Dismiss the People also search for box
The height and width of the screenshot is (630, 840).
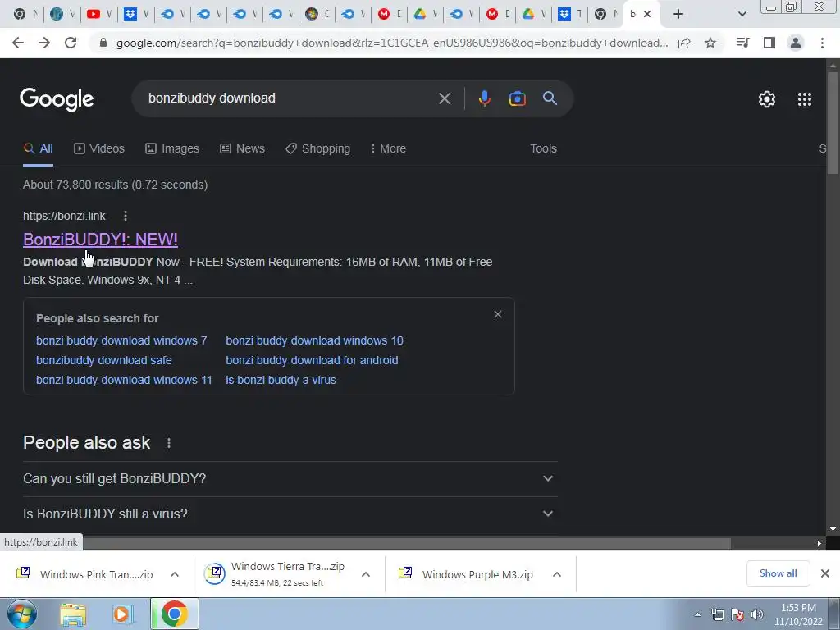498,314
